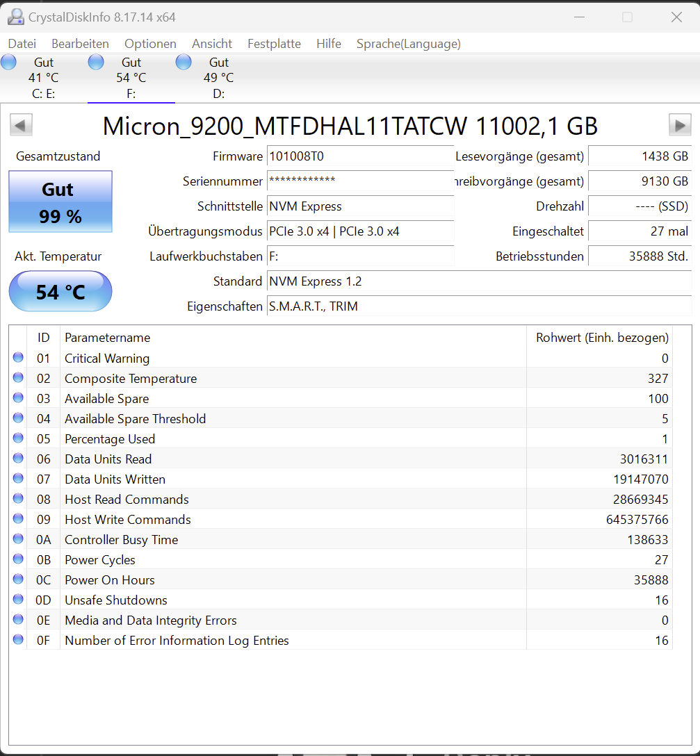The height and width of the screenshot is (756, 700).
Task: Click the Drehzahl value ---- (SSD)
Action: (640, 206)
